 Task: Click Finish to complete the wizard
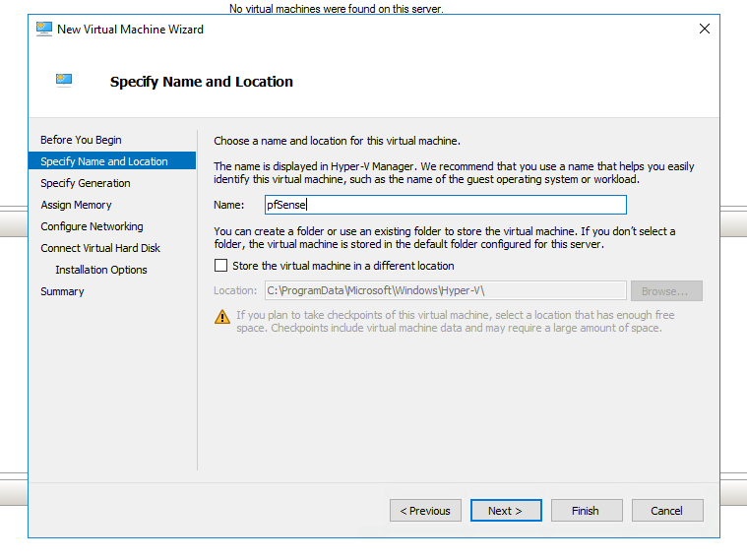(x=585, y=511)
